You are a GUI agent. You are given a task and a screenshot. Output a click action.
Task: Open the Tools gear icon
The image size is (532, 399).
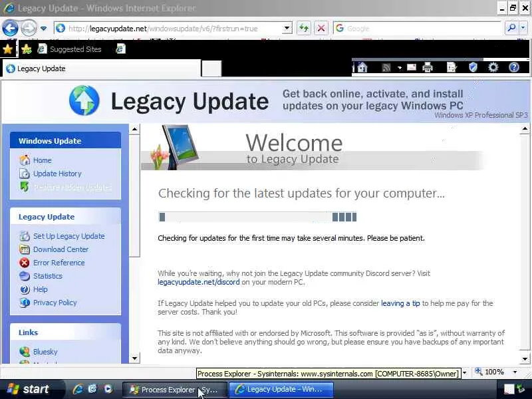493,67
